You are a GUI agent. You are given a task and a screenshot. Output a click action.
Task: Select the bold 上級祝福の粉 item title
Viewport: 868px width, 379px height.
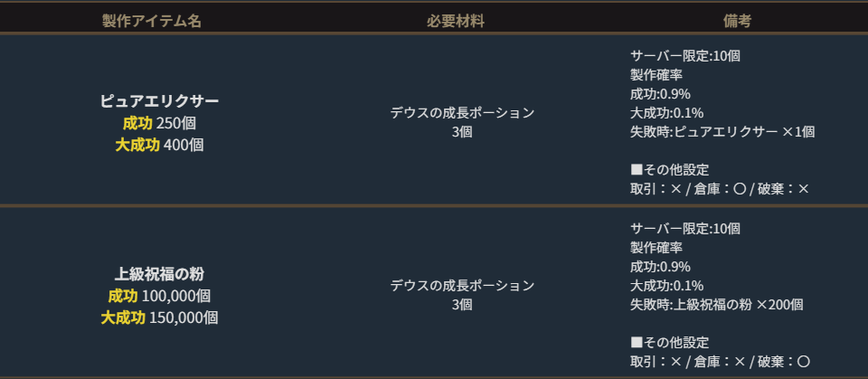coord(159,273)
